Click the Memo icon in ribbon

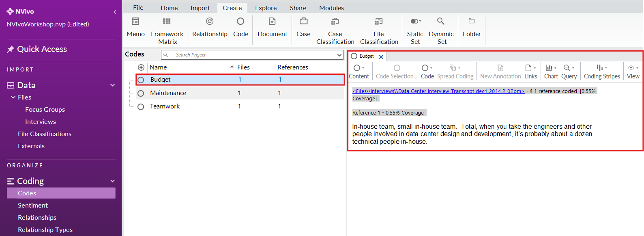click(135, 22)
